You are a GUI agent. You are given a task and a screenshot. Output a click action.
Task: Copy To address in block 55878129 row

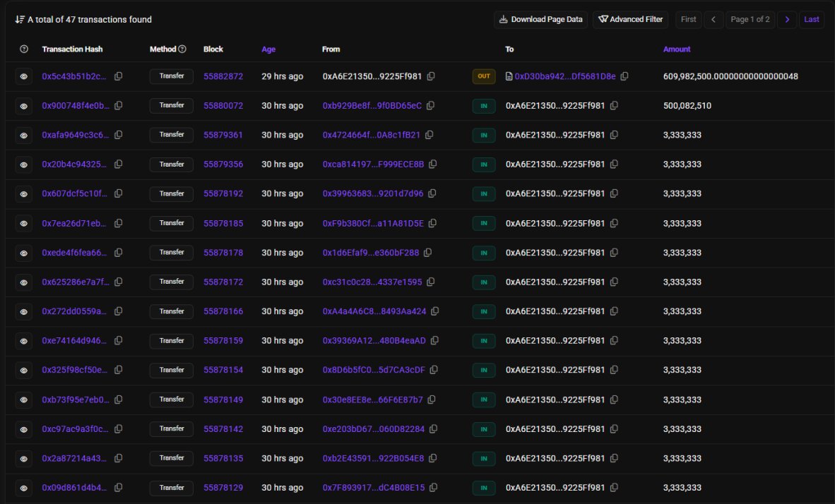[x=614, y=487]
